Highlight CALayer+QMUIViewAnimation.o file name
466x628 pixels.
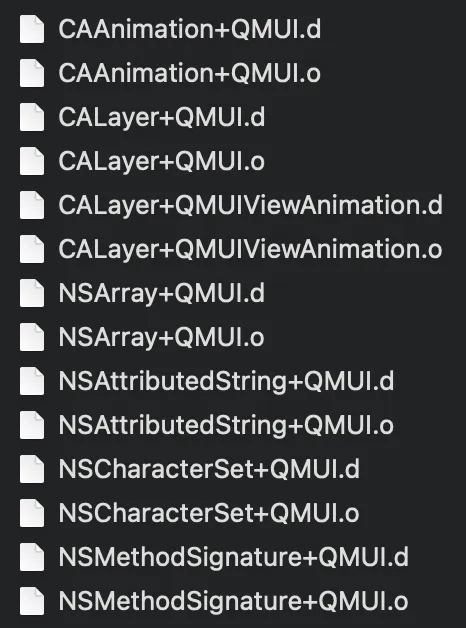pos(251,250)
